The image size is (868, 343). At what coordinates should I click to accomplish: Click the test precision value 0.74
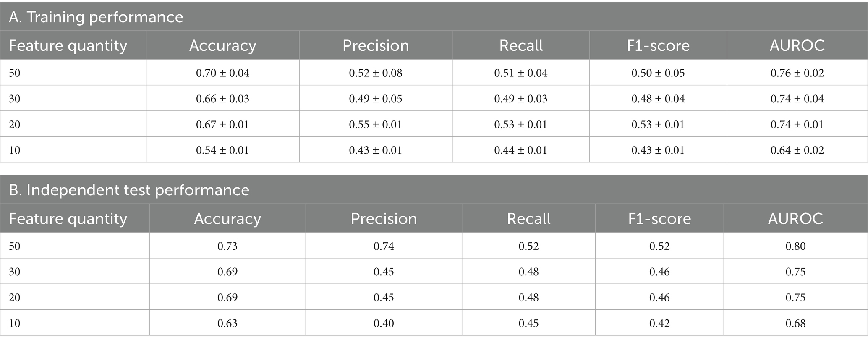tap(384, 246)
